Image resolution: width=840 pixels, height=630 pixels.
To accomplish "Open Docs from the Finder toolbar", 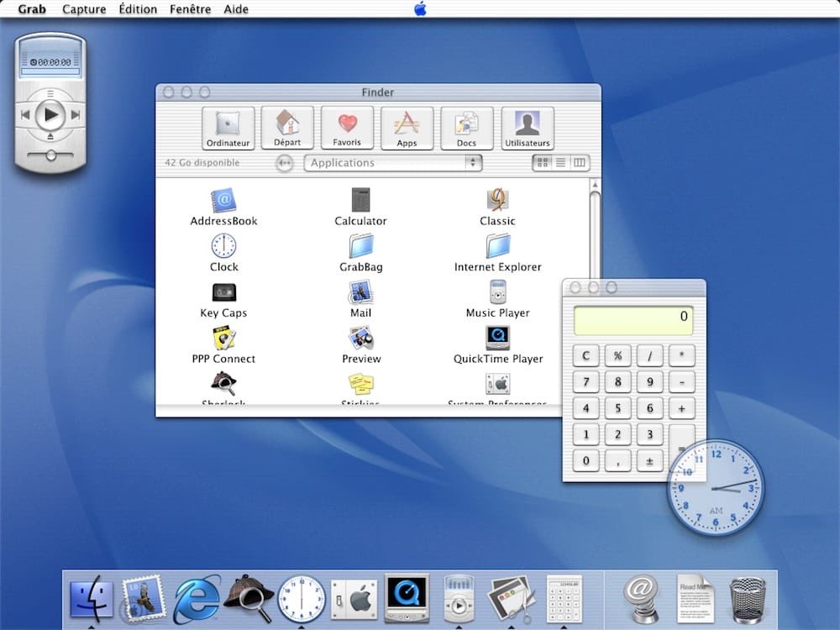I will point(466,129).
